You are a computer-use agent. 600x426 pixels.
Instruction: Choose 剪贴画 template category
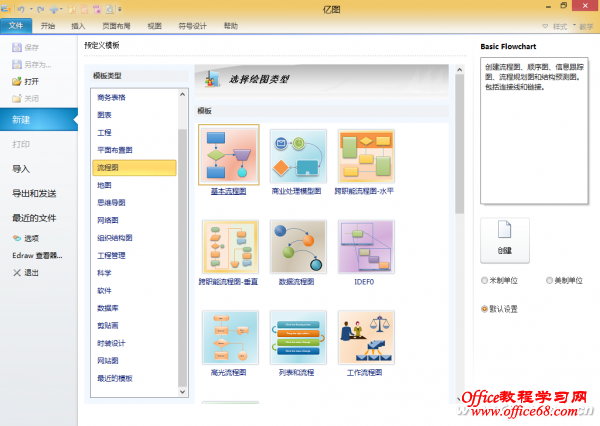pos(108,325)
